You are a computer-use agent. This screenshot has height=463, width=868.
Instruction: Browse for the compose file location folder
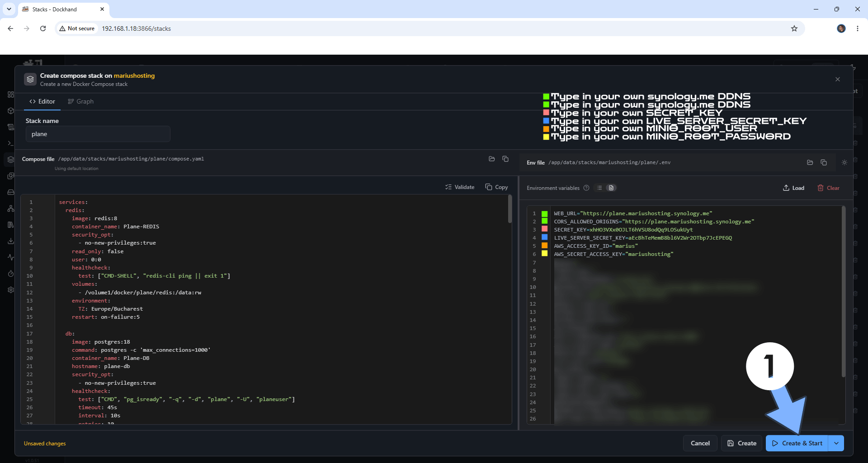(492, 159)
